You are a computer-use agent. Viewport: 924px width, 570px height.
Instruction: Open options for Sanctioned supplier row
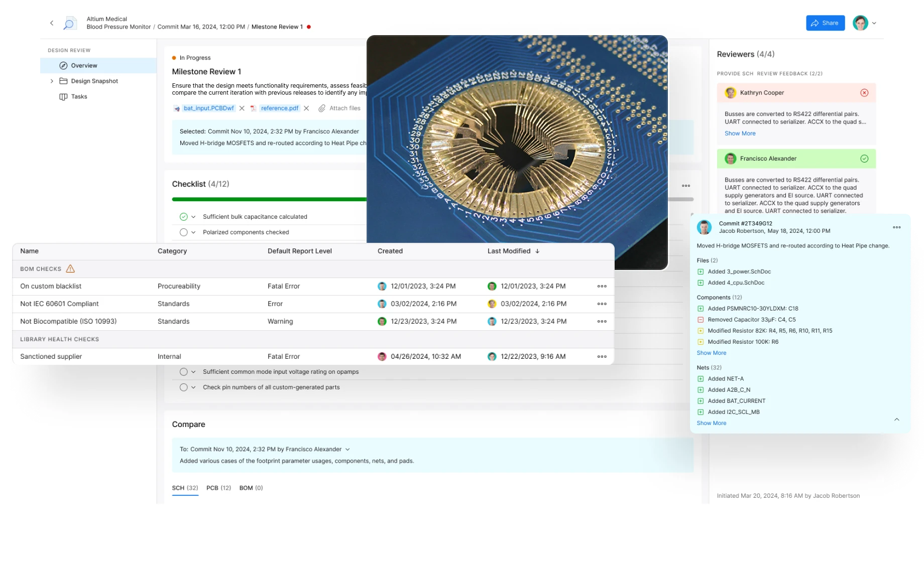click(x=602, y=357)
